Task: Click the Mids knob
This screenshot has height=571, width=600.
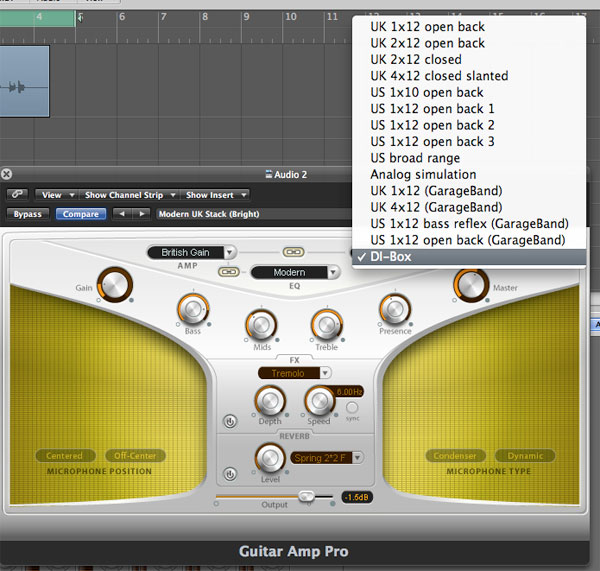Action: point(261,325)
